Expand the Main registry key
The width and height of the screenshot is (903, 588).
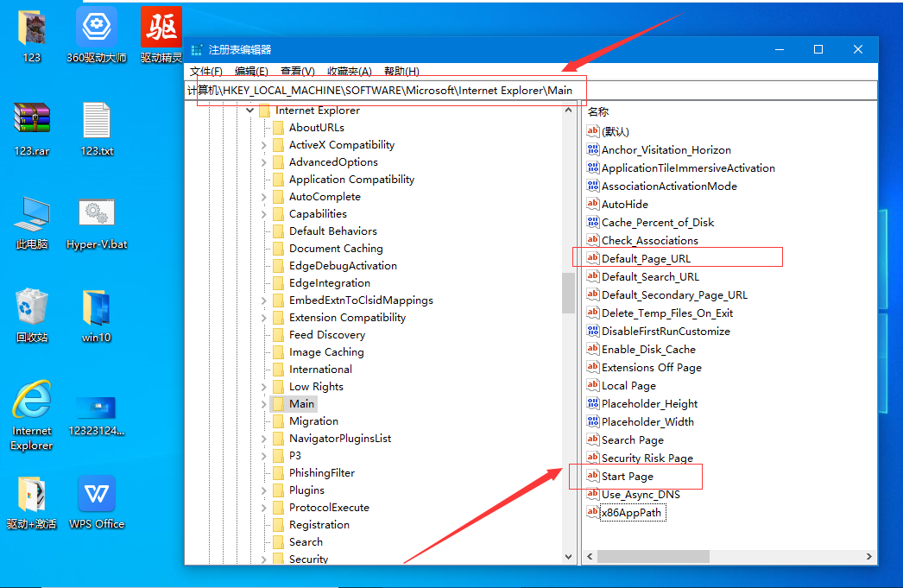click(x=263, y=404)
